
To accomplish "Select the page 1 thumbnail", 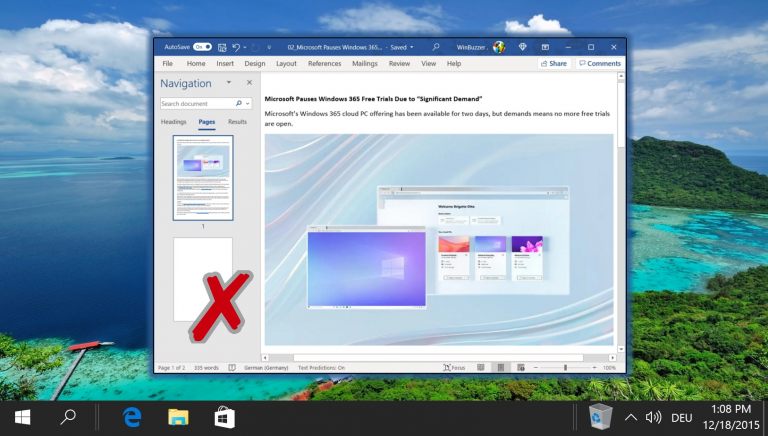I will pyautogui.click(x=203, y=178).
